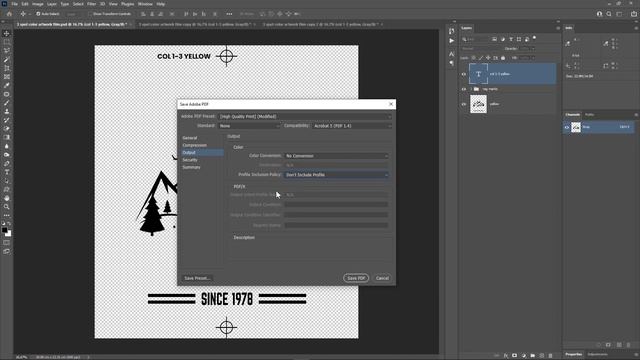
Task: Open the Actions play panel icon
Action: pos(451,41)
